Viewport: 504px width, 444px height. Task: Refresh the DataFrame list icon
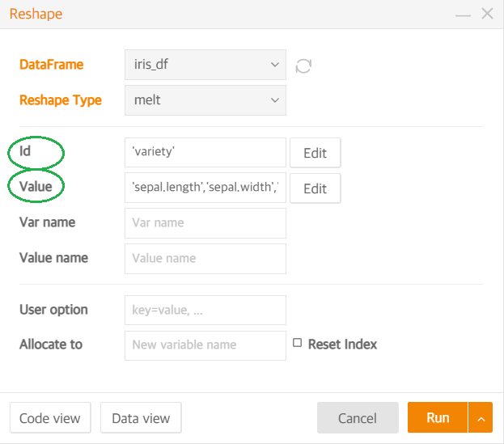coord(303,66)
